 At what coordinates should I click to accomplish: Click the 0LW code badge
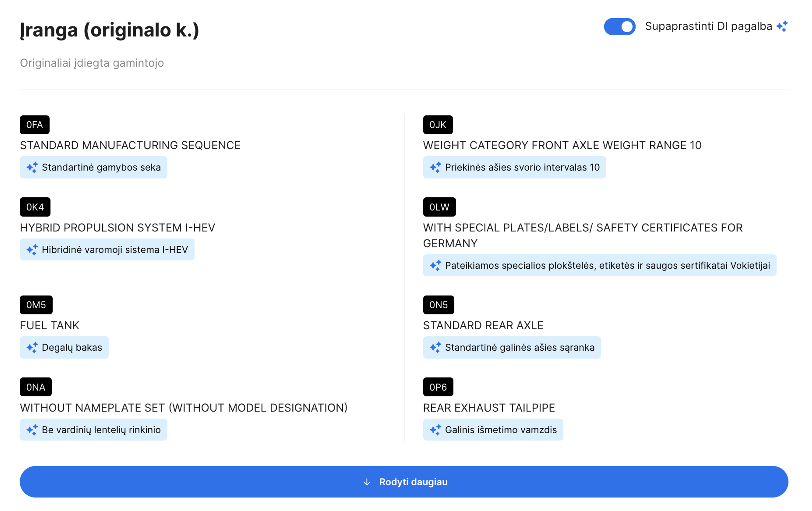click(x=439, y=207)
